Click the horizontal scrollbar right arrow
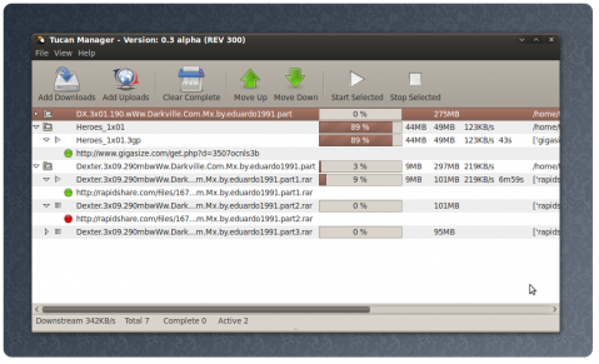Screen dimensions: 599x364 pos(555,309)
